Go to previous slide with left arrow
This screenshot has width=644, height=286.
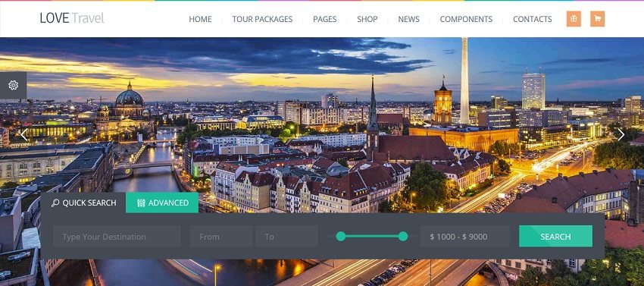(23, 134)
